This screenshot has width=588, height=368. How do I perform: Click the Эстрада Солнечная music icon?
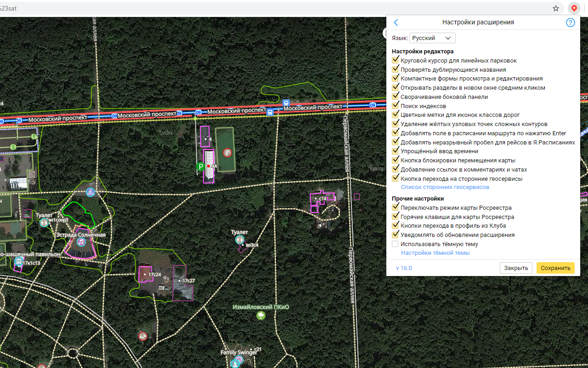tap(81, 242)
